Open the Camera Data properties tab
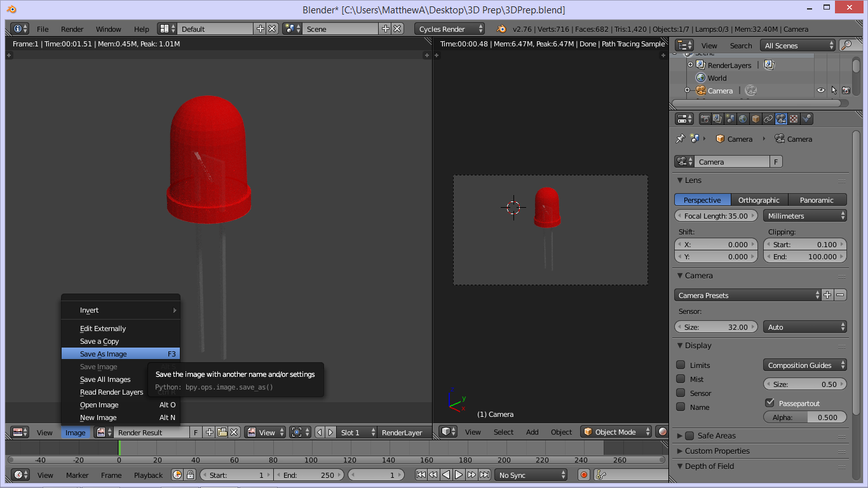This screenshot has width=868, height=488. coord(781,119)
